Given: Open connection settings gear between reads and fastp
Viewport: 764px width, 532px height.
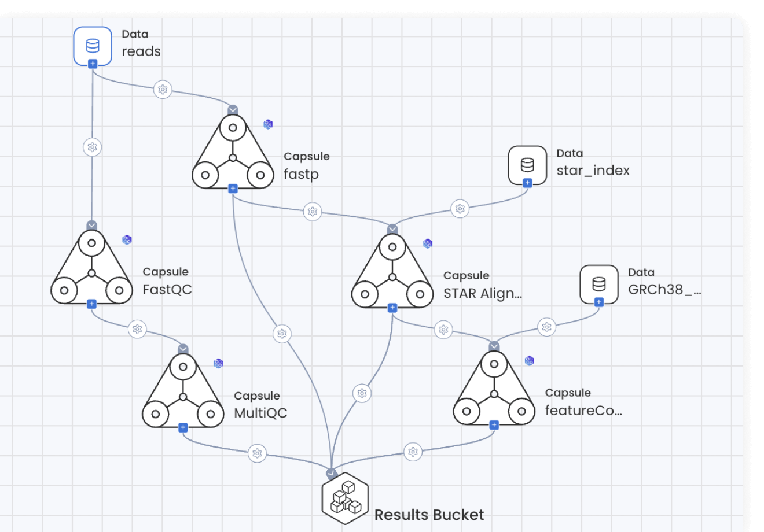Looking at the screenshot, I should (163, 90).
